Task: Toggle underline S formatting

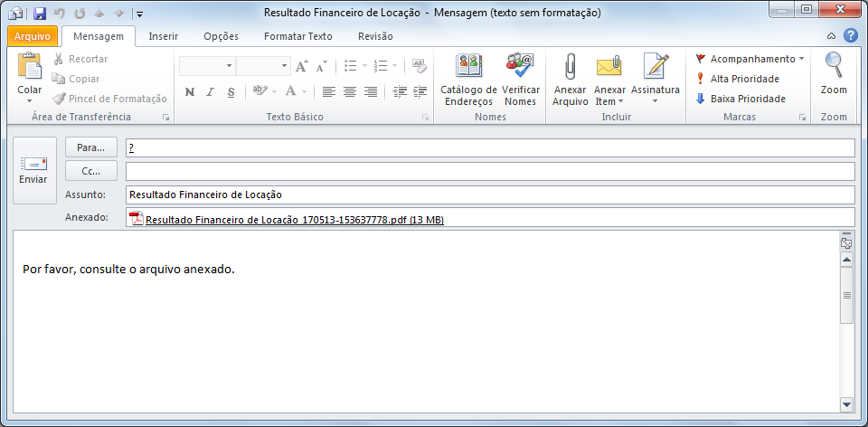Action: [x=231, y=92]
